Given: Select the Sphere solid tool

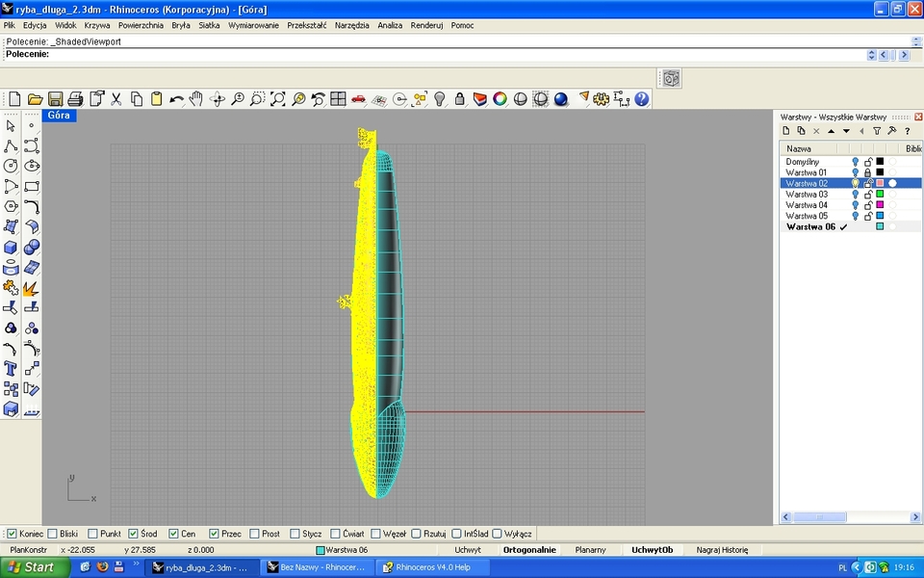Looking at the screenshot, I should (32, 247).
